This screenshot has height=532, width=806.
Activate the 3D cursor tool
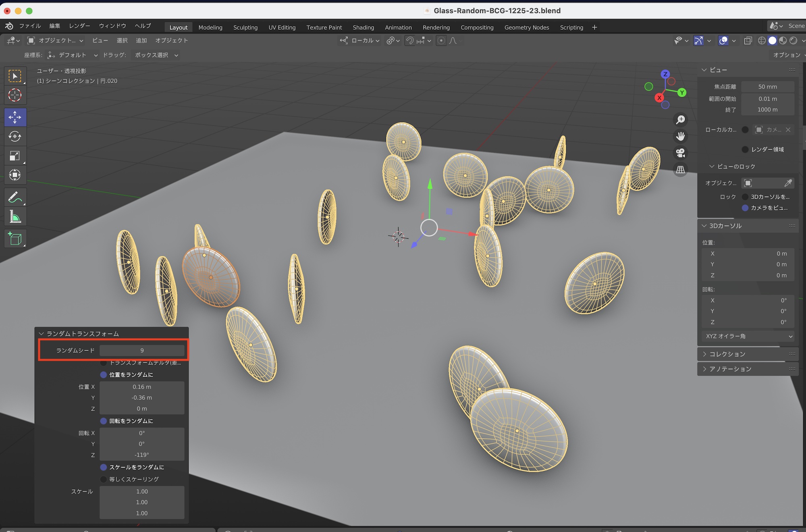pos(15,96)
